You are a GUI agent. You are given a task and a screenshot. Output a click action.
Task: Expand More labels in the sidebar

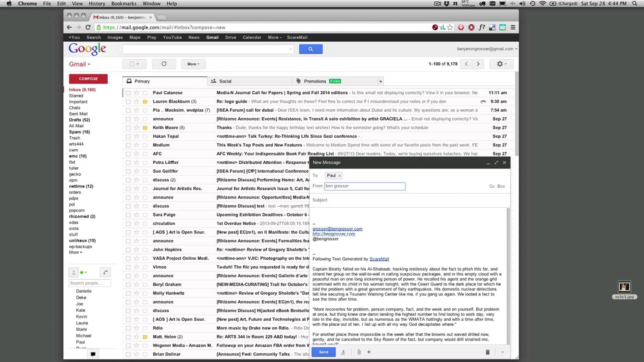coord(75,252)
